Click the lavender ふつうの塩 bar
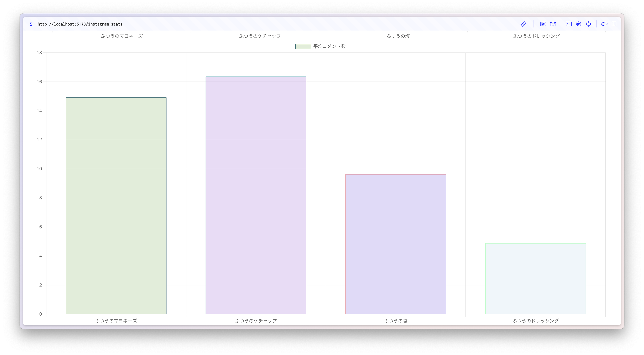644x355 pixels. pyautogui.click(x=395, y=244)
